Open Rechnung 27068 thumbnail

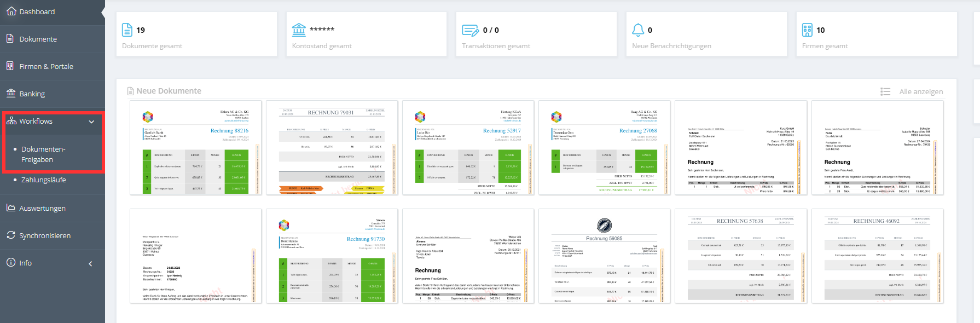[605, 148]
